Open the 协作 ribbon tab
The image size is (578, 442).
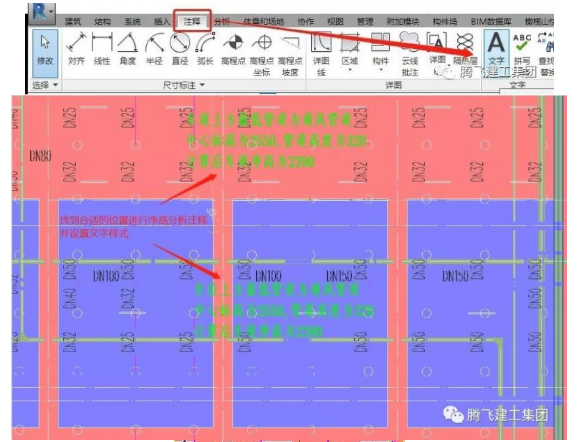coord(306,22)
